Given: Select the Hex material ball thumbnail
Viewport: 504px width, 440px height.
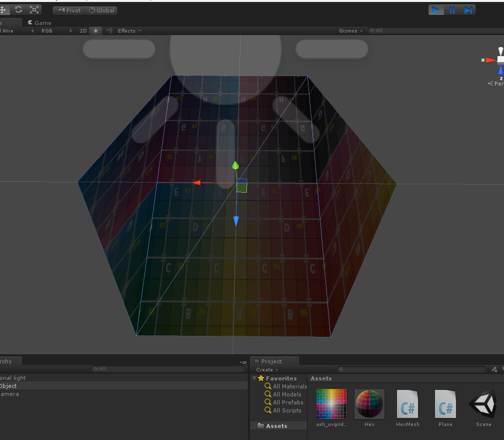Looking at the screenshot, I should point(369,403).
